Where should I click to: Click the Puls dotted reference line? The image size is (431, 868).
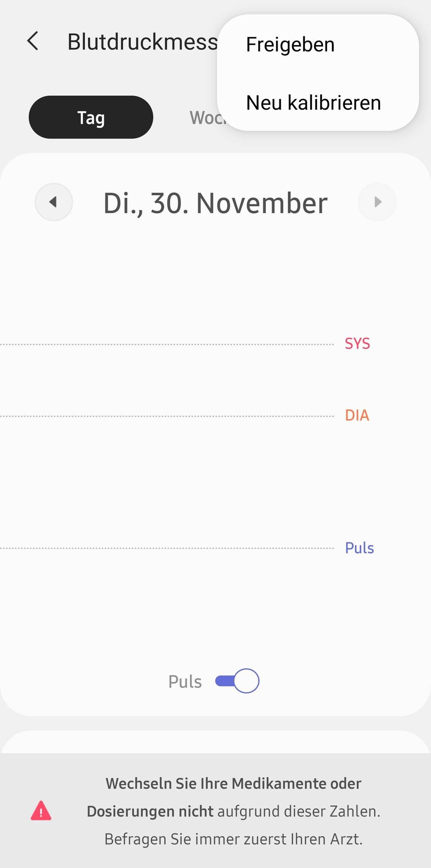[167, 548]
